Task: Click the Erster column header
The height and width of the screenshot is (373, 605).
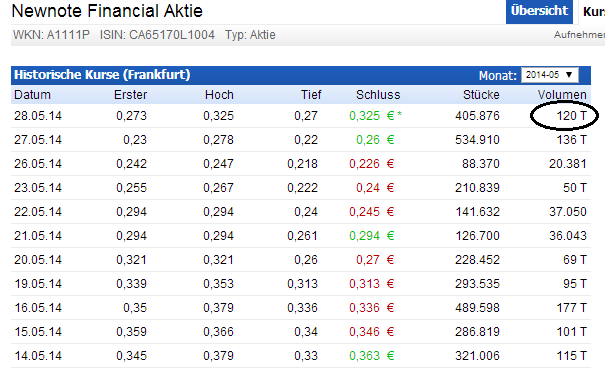Action: pos(130,95)
